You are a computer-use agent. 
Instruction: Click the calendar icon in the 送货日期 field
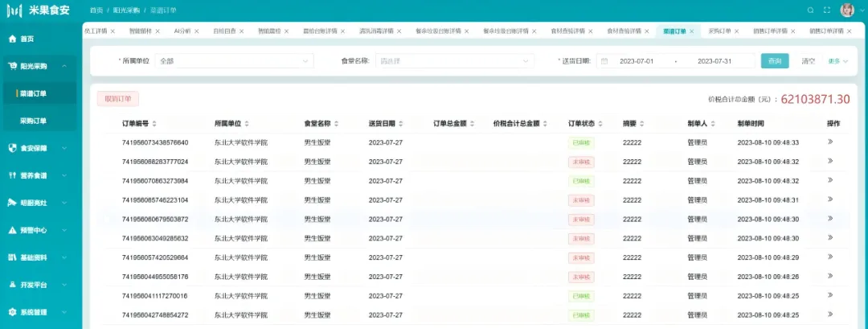604,61
